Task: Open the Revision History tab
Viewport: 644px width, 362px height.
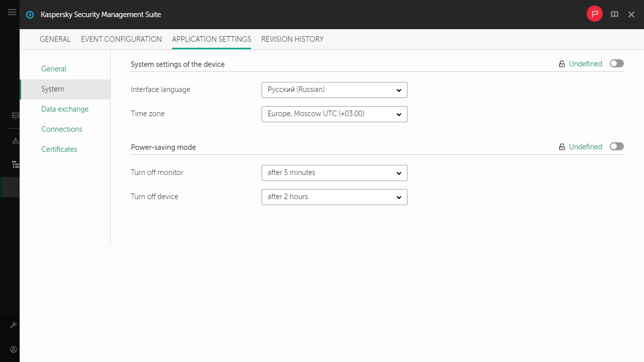Action: (x=292, y=39)
